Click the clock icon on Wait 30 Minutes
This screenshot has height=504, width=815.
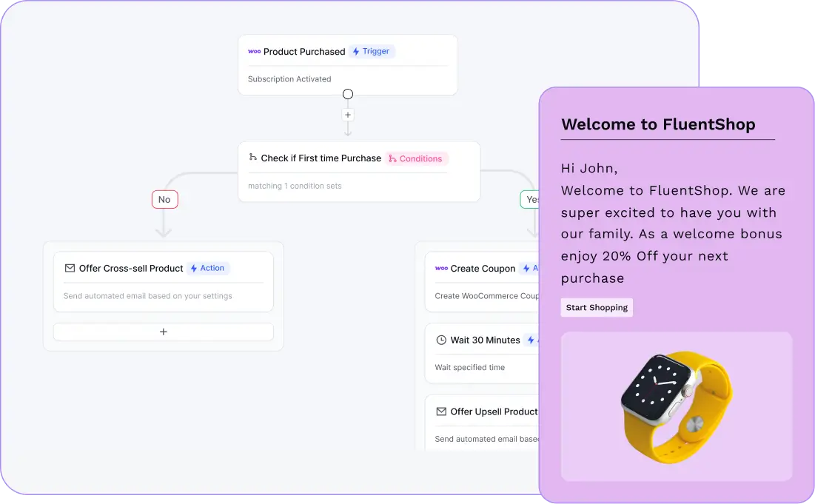[x=441, y=340]
